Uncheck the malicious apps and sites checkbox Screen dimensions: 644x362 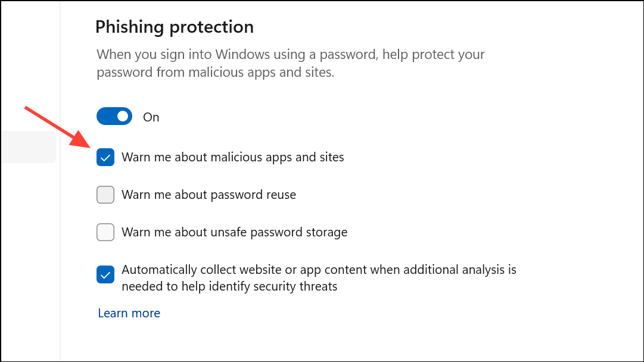(x=105, y=158)
